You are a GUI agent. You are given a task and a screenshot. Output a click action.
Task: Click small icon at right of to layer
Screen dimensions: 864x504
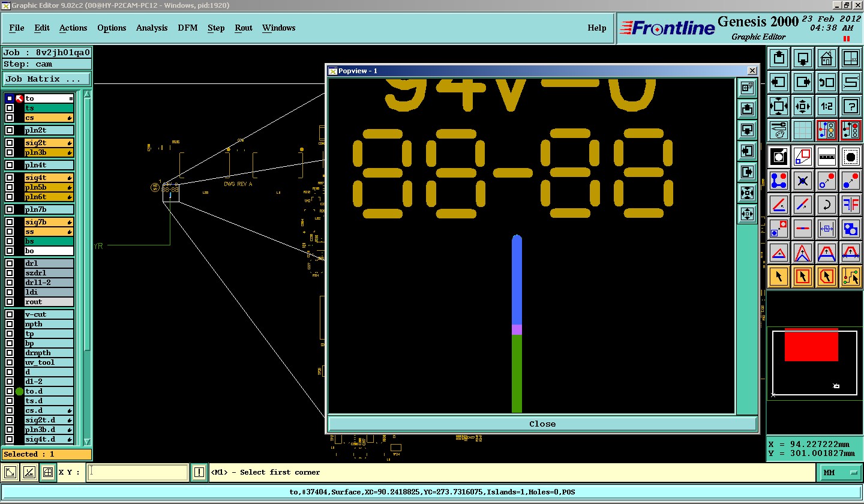tap(71, 98)
